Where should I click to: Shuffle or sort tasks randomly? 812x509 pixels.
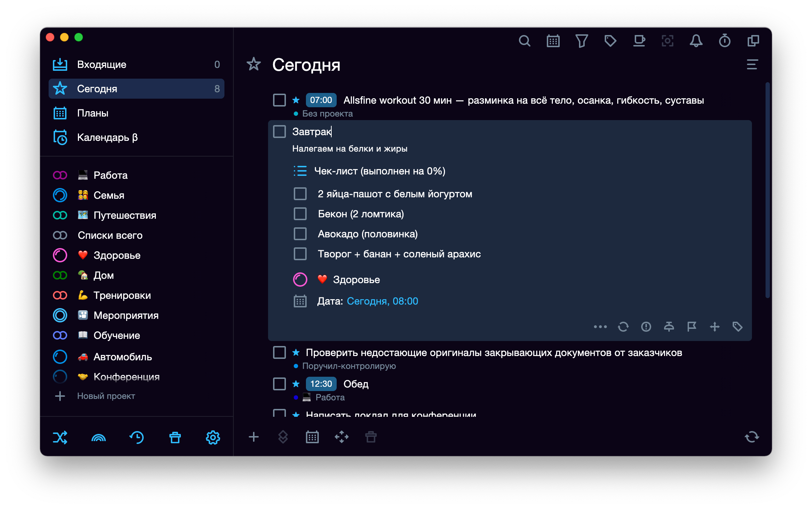tap(60, 438)
